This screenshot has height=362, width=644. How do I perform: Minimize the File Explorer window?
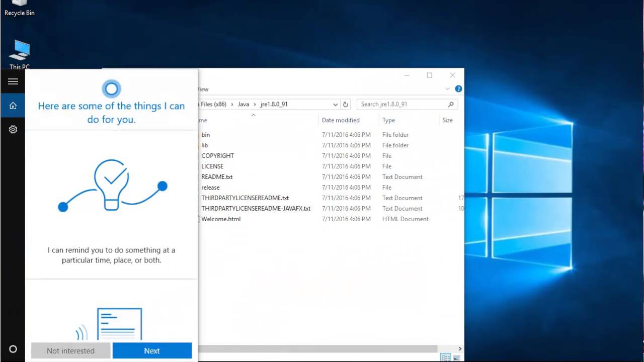(x=407, y=75)
